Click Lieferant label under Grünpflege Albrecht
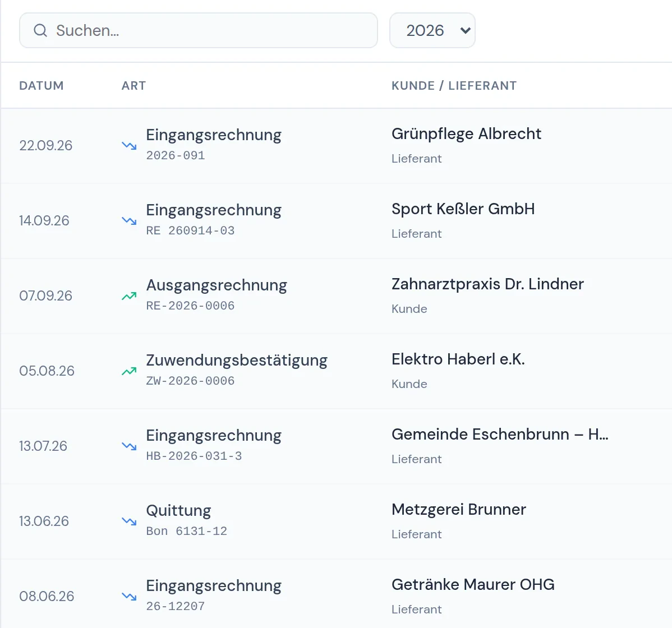Image resolution: width=672 pixels, height=628 pixels. pyautogui.click(x=417, y=159)
